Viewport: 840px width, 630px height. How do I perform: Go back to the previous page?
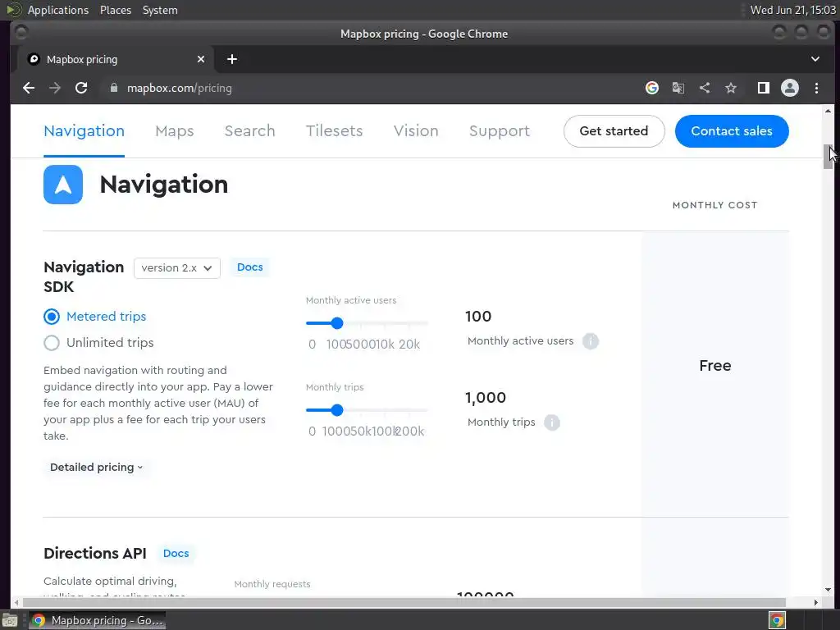click(x=29, y=88)
